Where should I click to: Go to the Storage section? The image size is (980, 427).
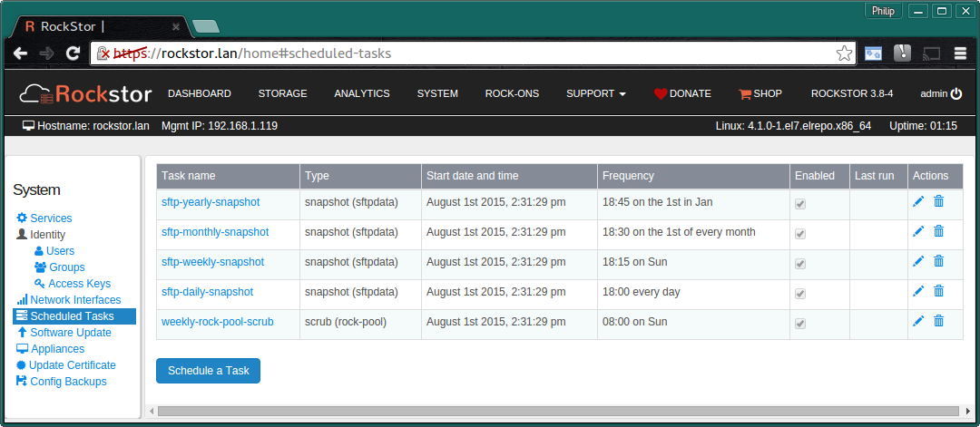(282, 93)
